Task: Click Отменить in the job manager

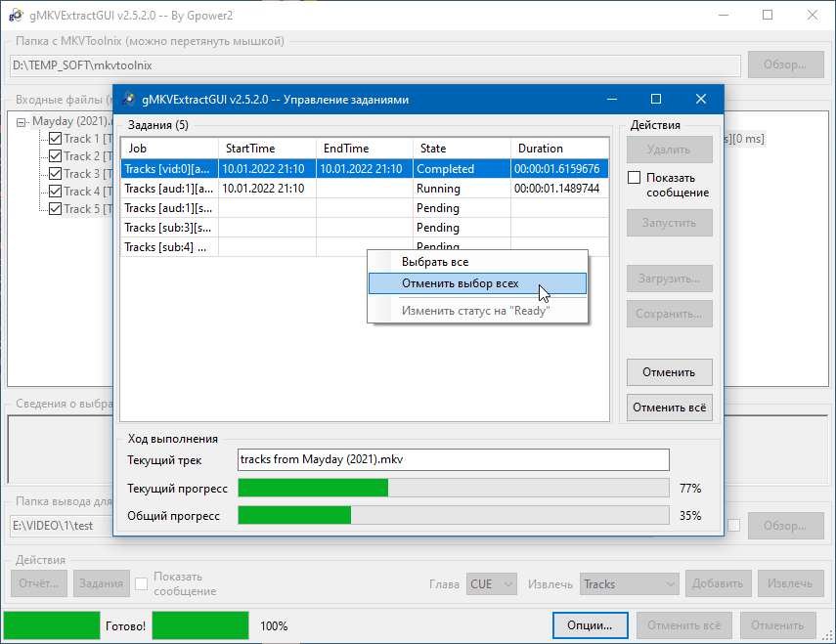Action: point(670,372)
